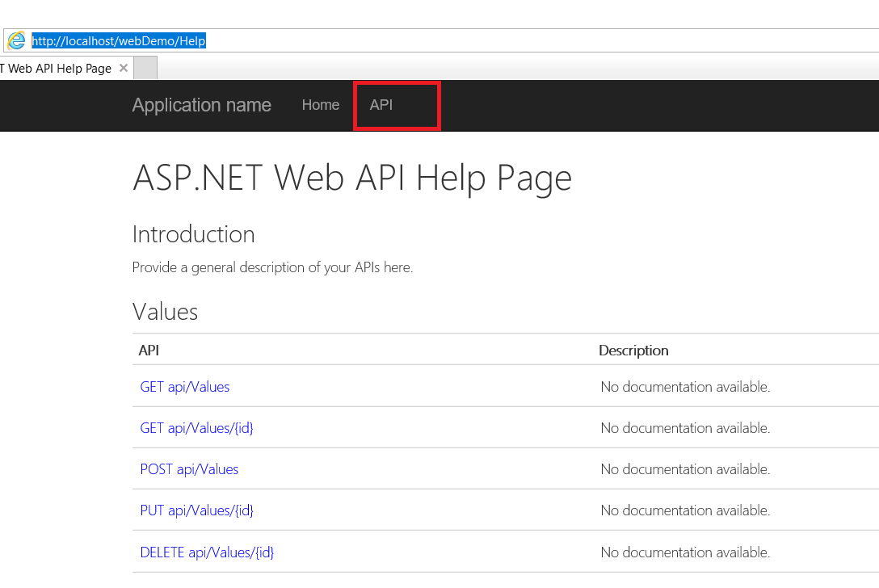The image size is (879, 588).
Task: Open the GET api/Values link
Action: 185,387
